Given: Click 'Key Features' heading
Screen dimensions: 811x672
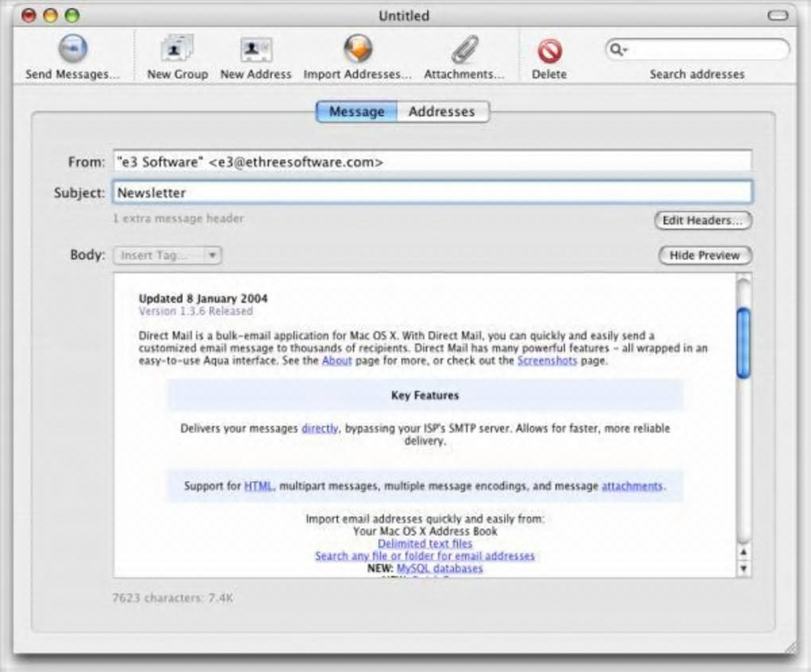Looking at the screenshot, I should tap(425, 395).
